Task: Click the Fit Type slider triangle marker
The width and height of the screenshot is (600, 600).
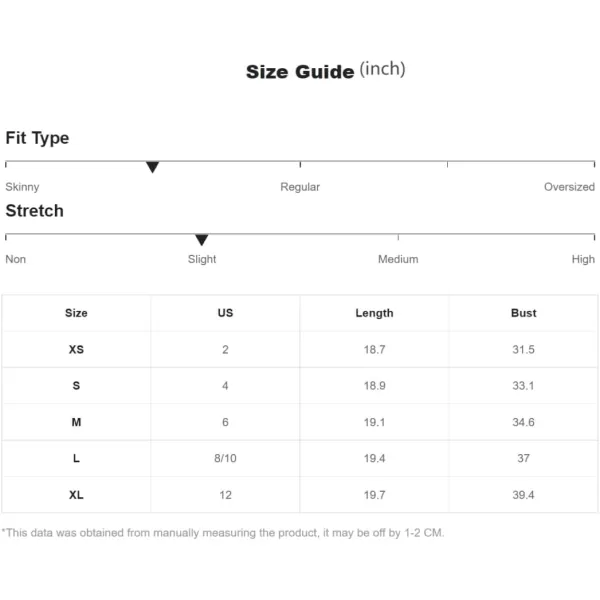Action: point(152,167)
